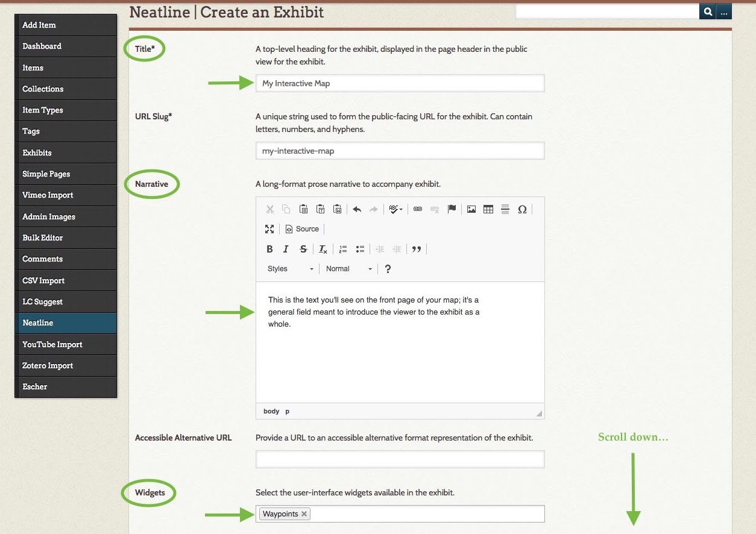Open Item Types in the sidebar
This screenshot has width=756, height=534.
point(66,110)
